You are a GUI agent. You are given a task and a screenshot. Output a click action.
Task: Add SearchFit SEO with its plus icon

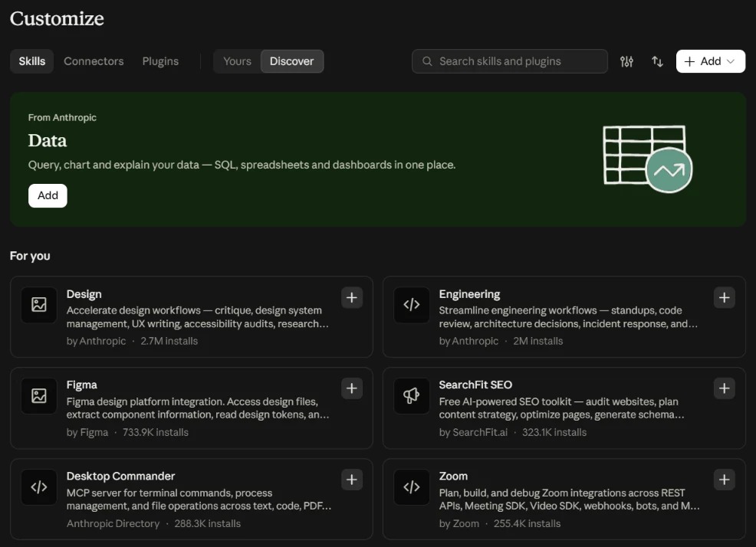(724, 388)
